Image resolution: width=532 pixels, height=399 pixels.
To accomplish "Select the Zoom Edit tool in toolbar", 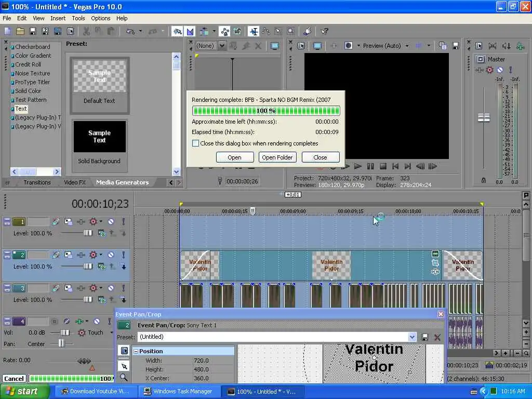I will (x=291, y=32).
